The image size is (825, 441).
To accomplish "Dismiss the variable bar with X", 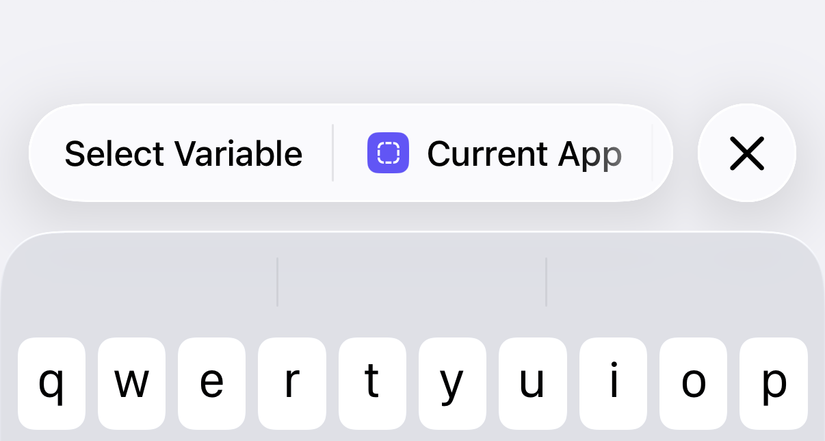I will pos(746,153).
